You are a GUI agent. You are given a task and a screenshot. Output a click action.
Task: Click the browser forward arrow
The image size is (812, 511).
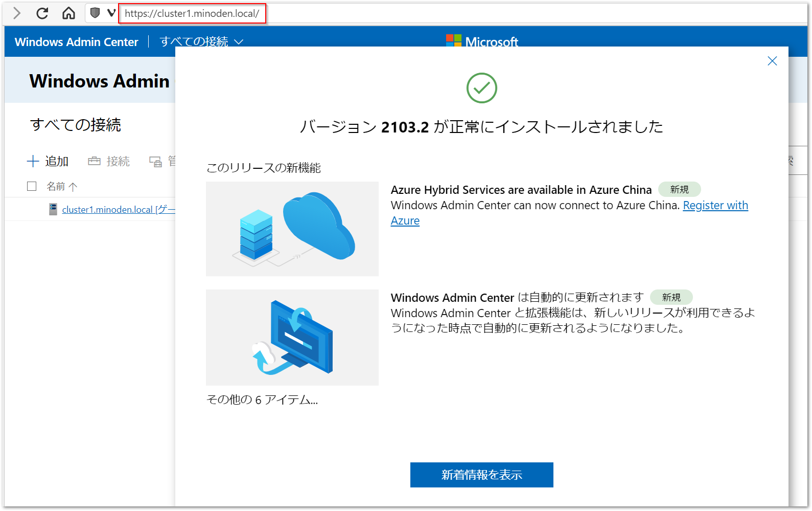[17, 13]
